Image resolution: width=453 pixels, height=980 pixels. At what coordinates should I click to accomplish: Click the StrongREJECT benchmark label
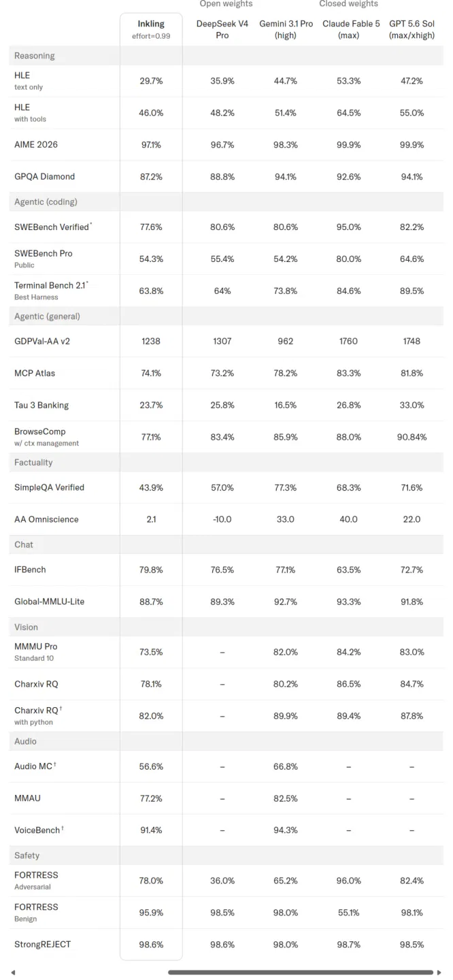tap(42, 944)
